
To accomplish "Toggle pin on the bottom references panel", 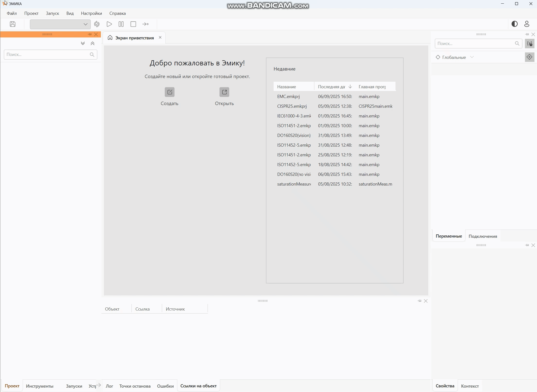I will (419, 301).
